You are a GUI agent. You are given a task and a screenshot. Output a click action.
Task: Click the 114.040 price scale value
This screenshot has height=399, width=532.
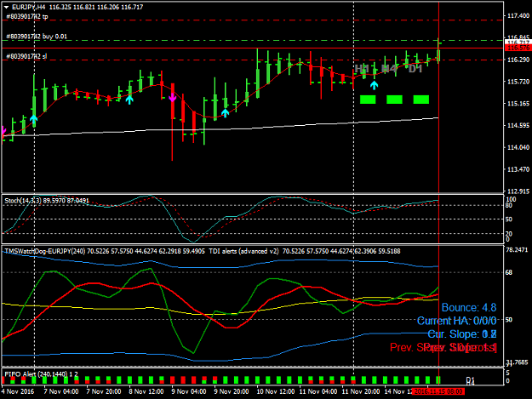tap(518, 147)
